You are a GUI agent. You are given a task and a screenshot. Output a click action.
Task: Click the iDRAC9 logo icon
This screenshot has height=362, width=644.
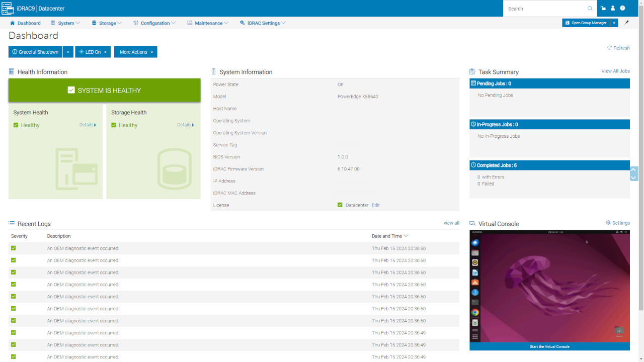(8, 9)
